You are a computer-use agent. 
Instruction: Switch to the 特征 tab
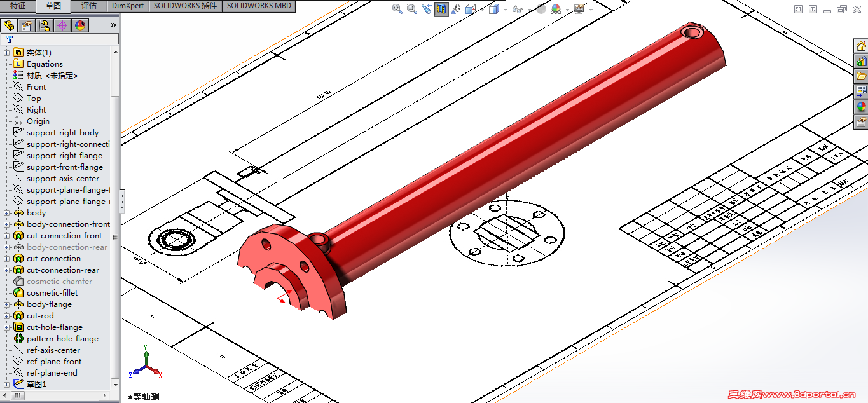pos(18,6)
